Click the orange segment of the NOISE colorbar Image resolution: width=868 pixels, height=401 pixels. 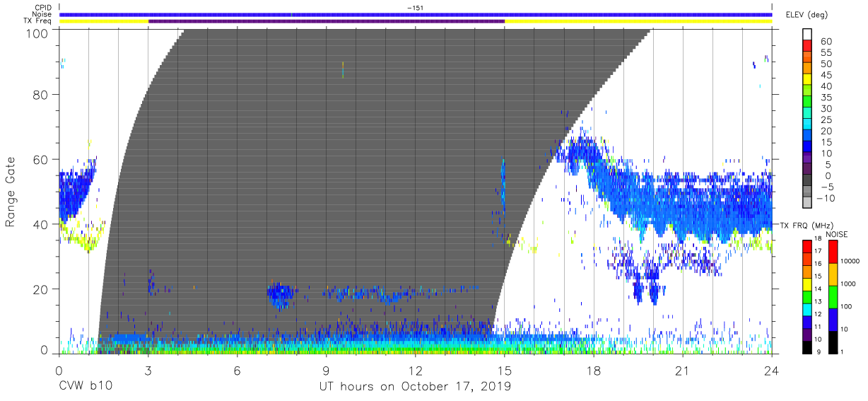833,274
